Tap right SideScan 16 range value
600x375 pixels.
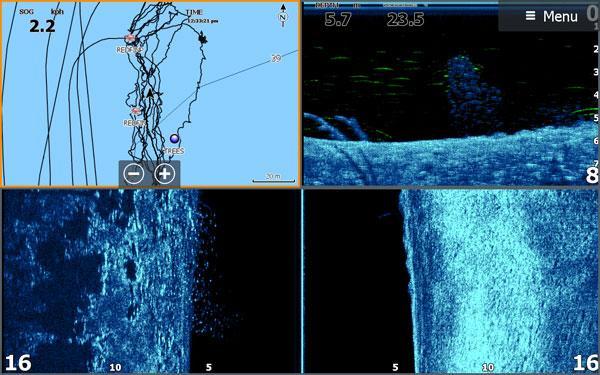[x=585, y=363]
